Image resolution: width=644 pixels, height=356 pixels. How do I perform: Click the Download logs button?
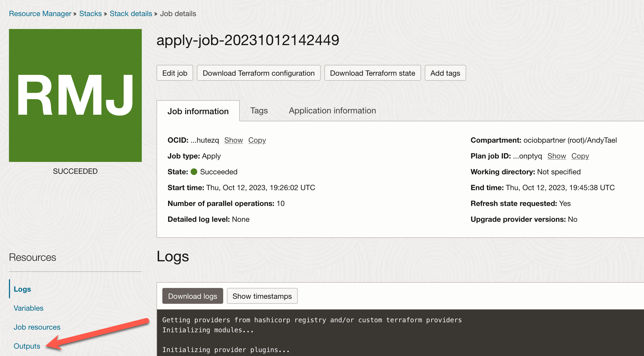pyautogui.click(x=192, y=296)
